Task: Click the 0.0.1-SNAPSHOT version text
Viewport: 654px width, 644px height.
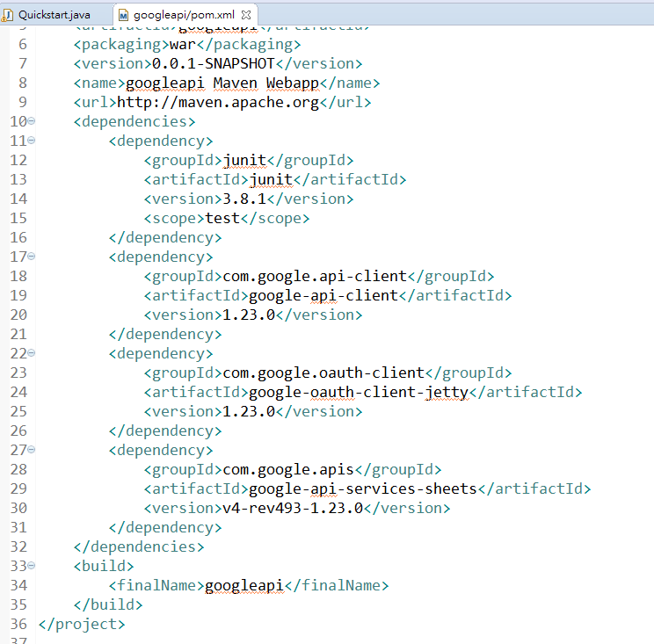Action: point(213,64)
